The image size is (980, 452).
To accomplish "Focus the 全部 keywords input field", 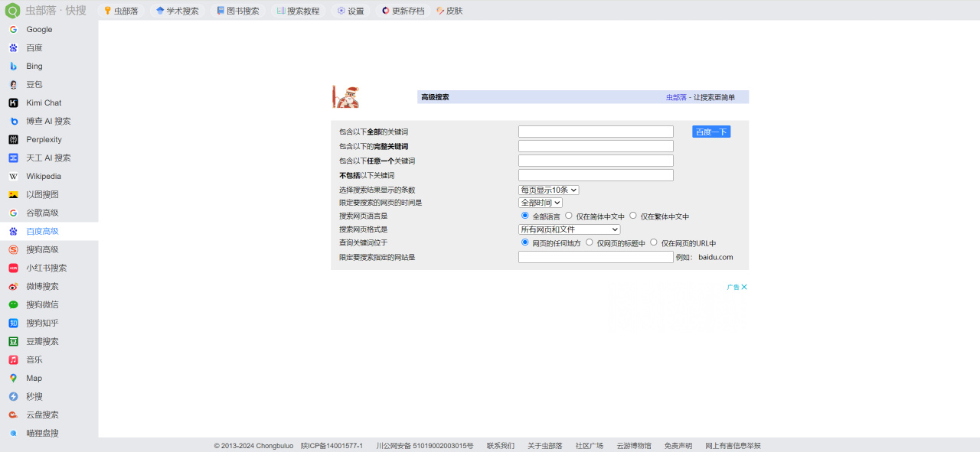I will click(x=596, y=132).
